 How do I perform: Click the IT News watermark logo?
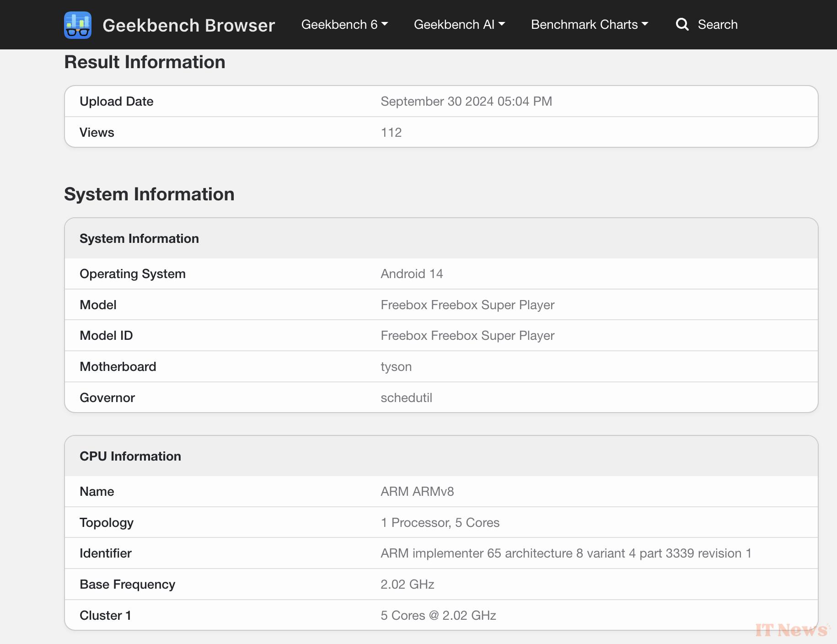792,630
